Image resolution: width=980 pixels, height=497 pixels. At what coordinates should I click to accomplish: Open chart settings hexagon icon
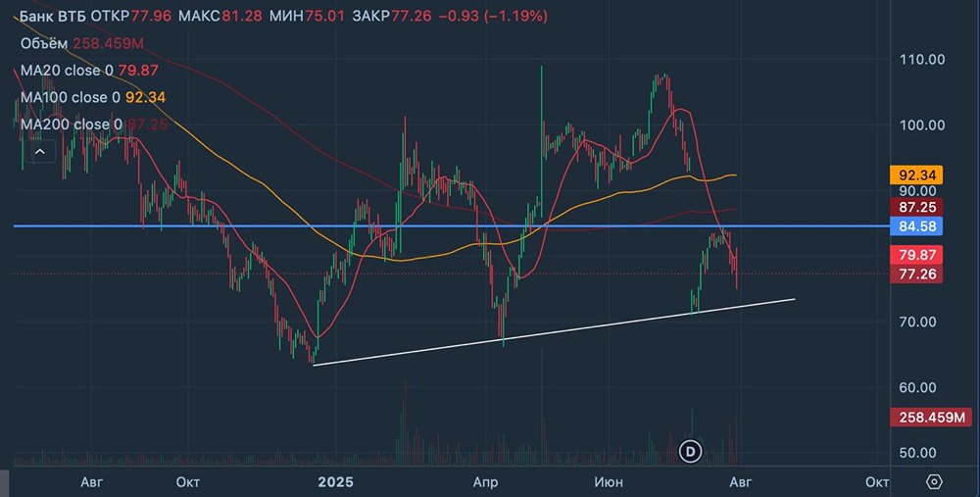pos(934,482)
